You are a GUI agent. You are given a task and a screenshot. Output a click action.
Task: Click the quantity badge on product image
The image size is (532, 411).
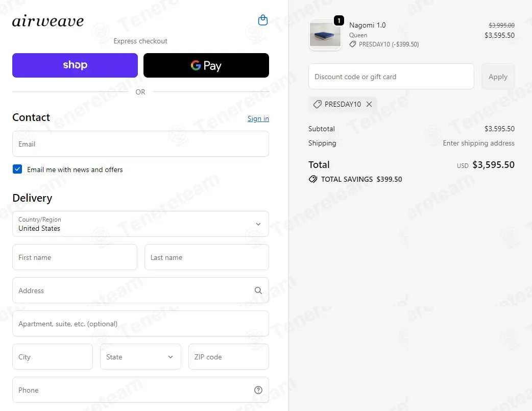[339, 20]
